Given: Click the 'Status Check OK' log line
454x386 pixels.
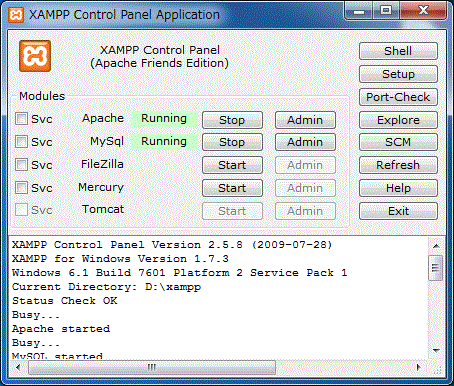Looking at the screenshot, I should tap(65, 301).
